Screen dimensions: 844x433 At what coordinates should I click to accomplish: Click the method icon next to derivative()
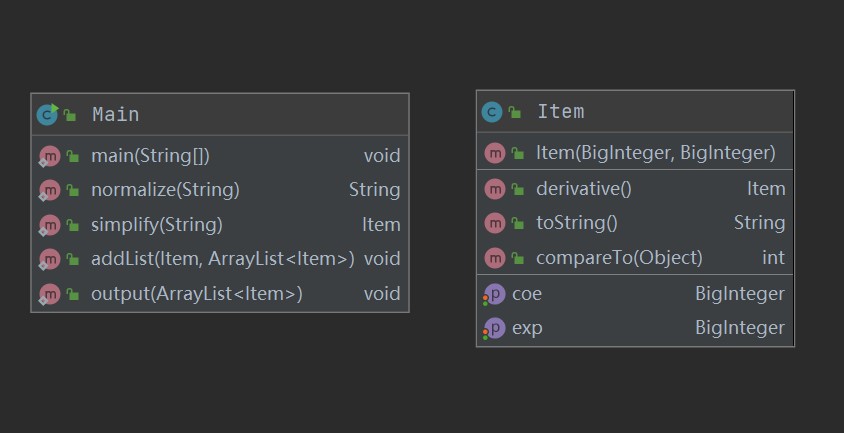[x=494, y=189]
